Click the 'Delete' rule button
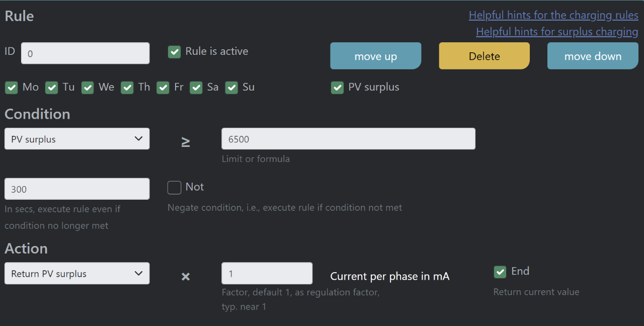This screenshot has height=326, width=644. [x=484, y=55]
